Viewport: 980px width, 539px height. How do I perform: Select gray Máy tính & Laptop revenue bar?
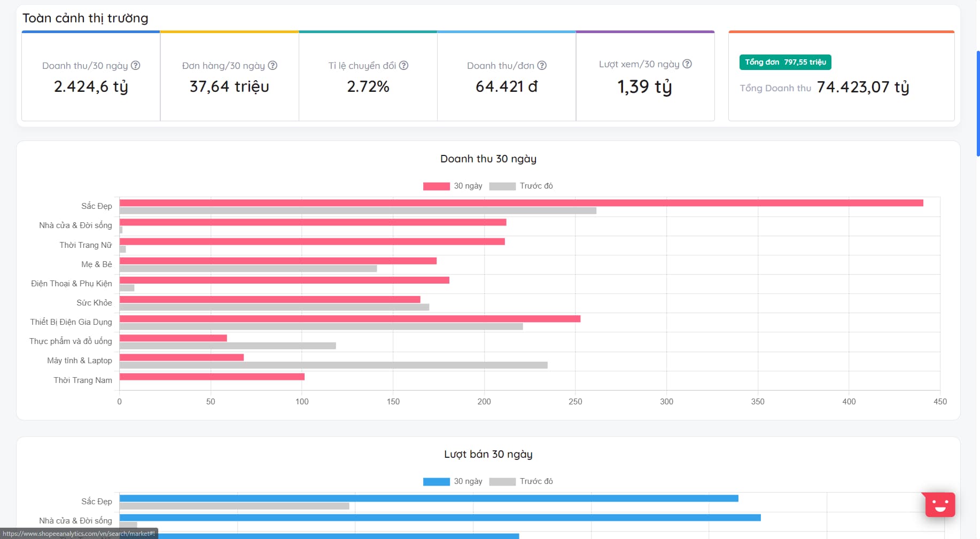[333, 365]
